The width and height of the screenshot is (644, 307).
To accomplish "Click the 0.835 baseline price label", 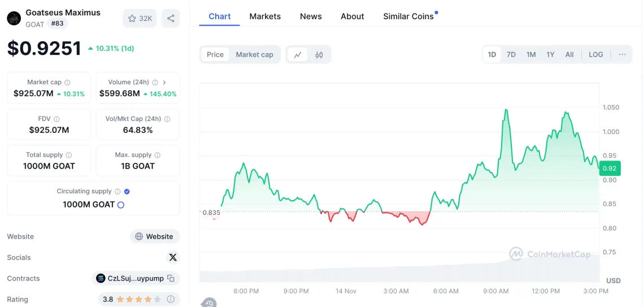I will click(x=211, y=213).
